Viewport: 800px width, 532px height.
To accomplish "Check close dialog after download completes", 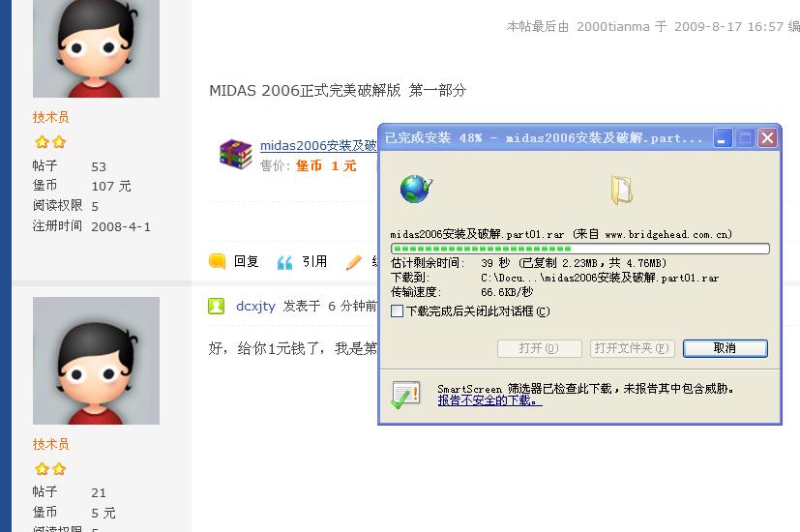I will (x=397, y=311).
